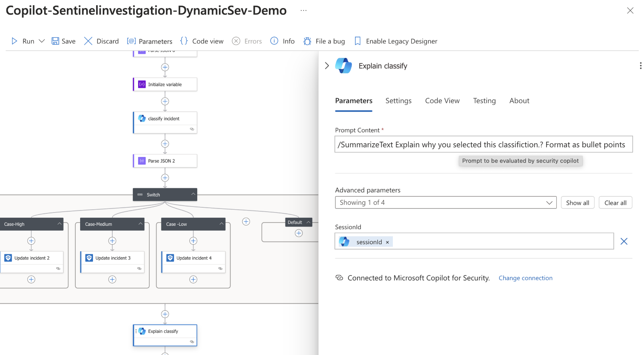Collapse the Case-Medium branch
The image size is (644, 355).
coord(141,224)
